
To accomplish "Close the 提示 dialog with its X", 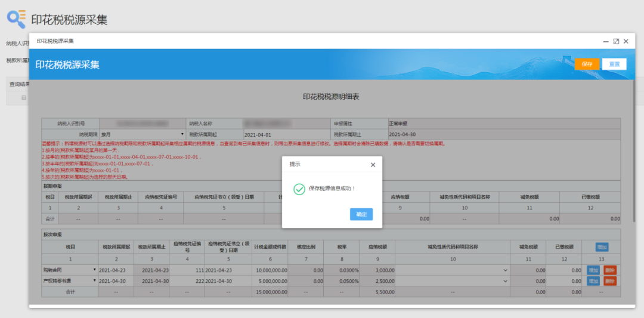I will (373, 164).
